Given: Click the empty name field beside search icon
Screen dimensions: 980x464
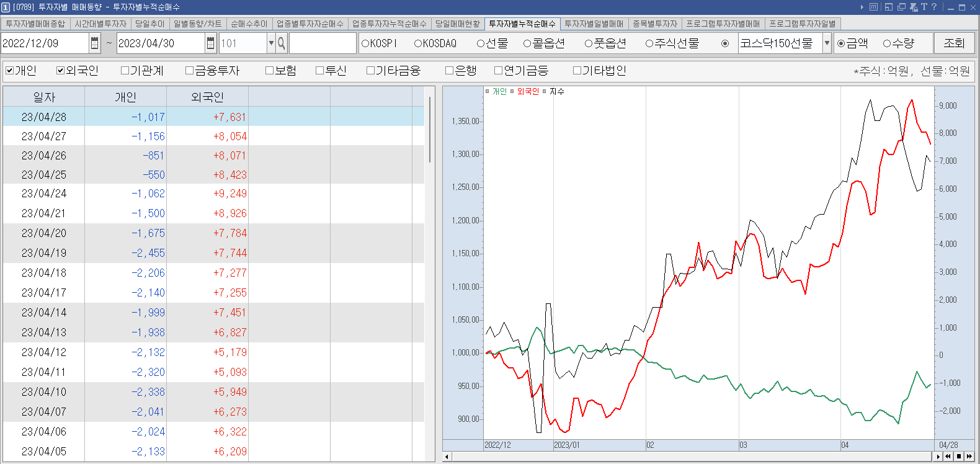Looking at the screenshot, I should [x=323, y=43].
